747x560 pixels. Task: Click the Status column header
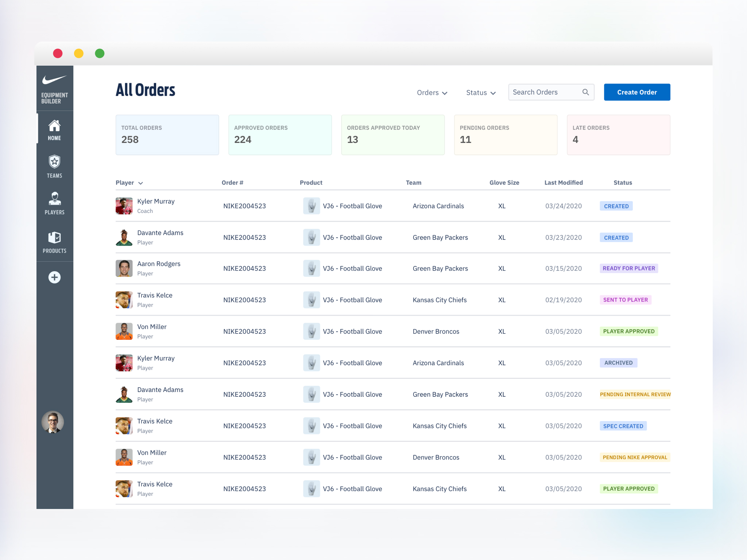pyautogui.click(x=623, y=183)
